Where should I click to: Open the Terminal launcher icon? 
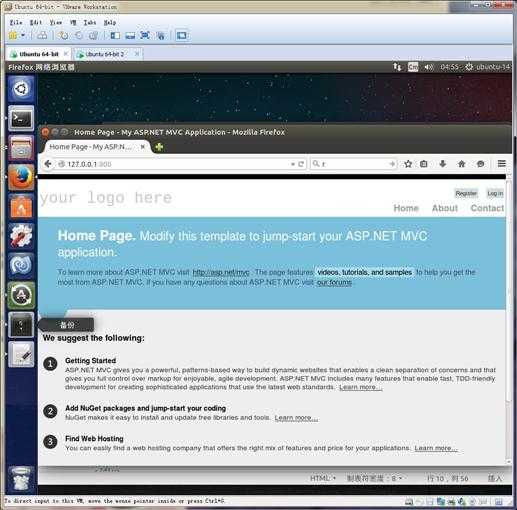pyautogui.click(x=21, y=118)
